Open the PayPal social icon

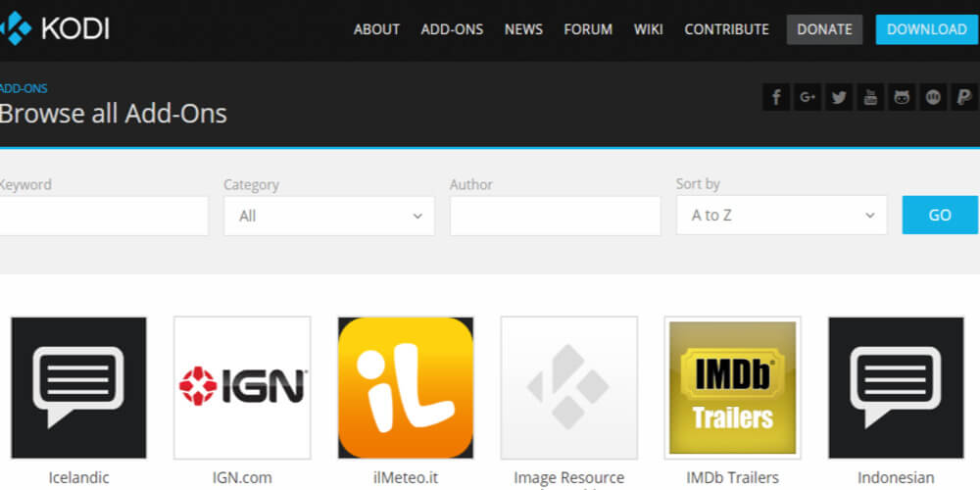pos(964,97)
